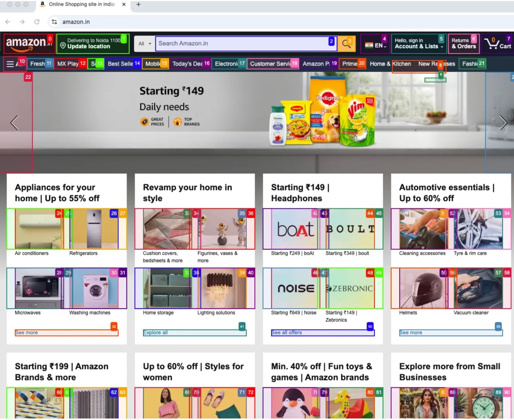This screenshot has width=514, height=420.
Task: Open the Lighting solutions thumbnail
Action: tap(222, 288)
